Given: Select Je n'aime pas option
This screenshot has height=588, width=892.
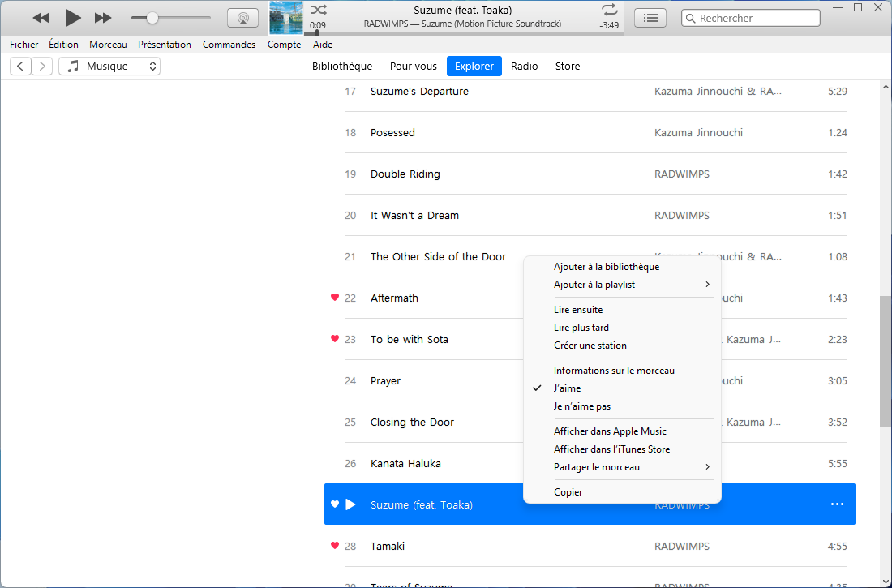Looking at the screenshot, I should click(x=622, y=406).
